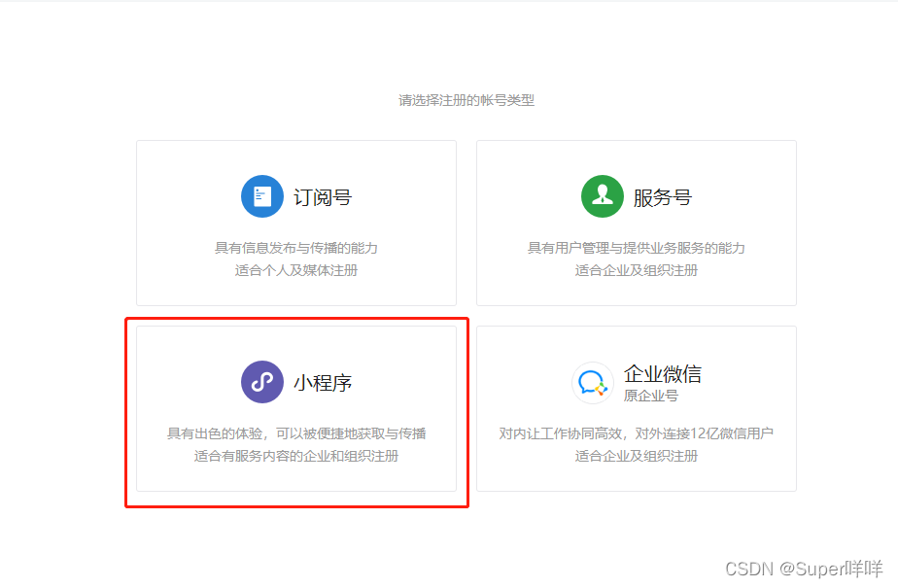898x588 pixels.
Task: Click the green 服务号 person icon
Action: pyautogui.click(x=603, y=196)
